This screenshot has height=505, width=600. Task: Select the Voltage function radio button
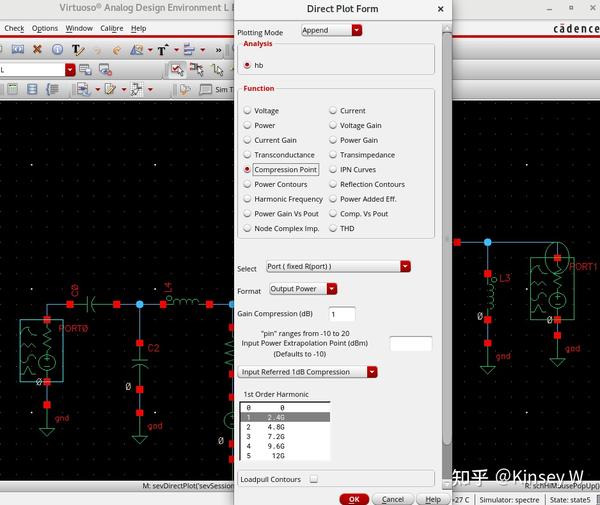(x=247, y=111)
